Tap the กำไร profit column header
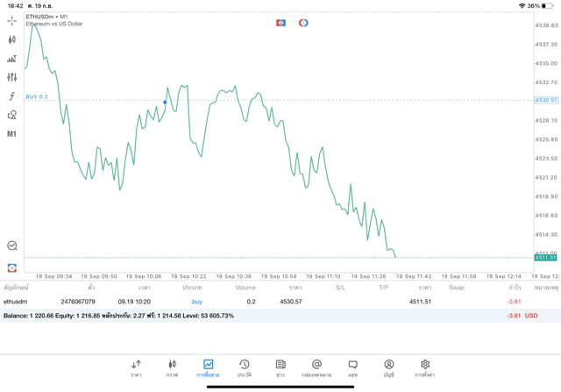 [515, 288]
